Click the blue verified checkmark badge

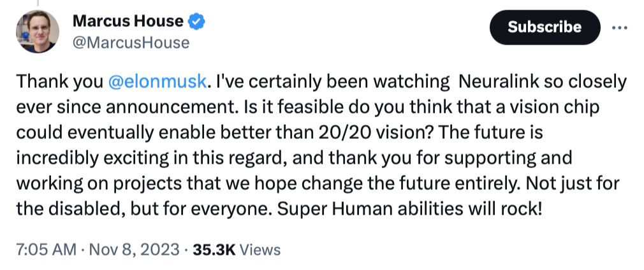coord(196,21)
